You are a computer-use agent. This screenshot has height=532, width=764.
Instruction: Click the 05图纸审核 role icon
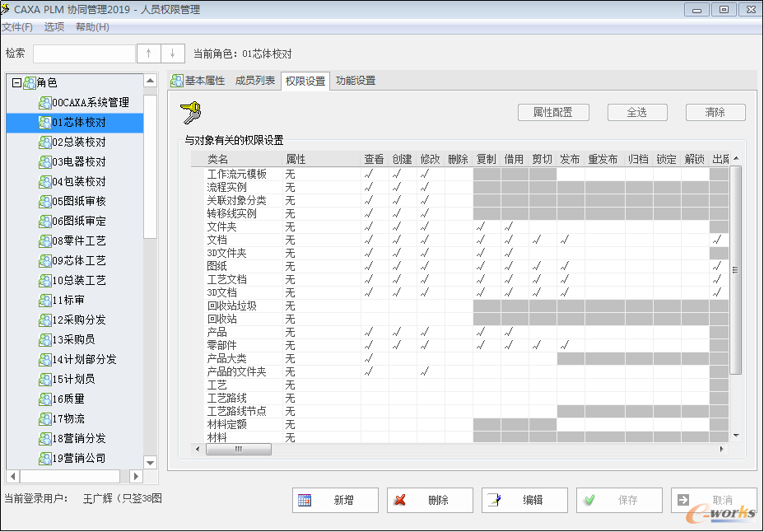[x=44, y=202]
